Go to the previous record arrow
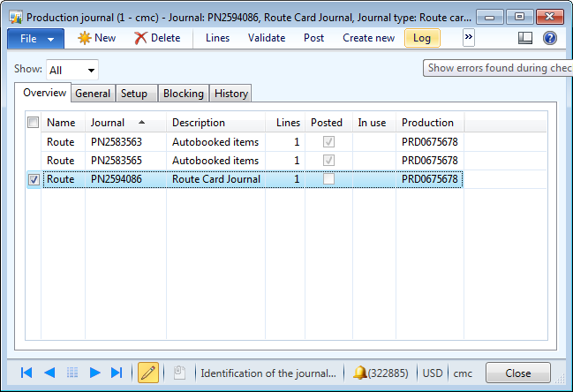This screenshot has height=392, width=573. [49, 373]
